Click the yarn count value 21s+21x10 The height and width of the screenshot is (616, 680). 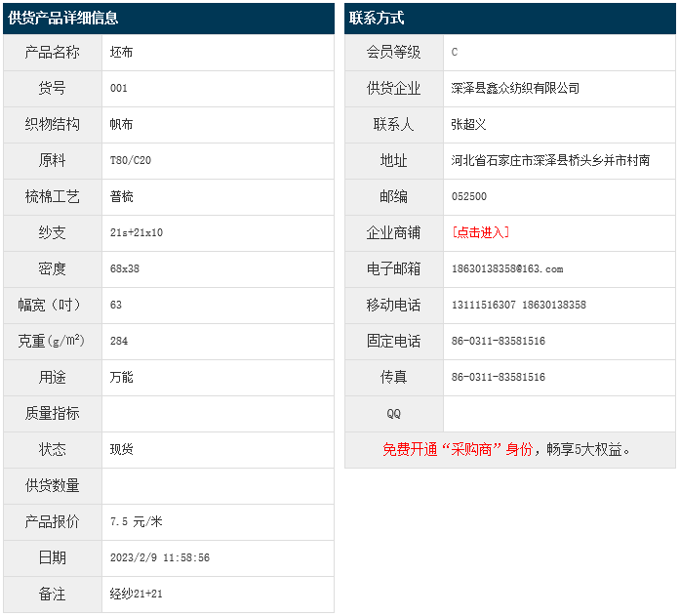pos(137,232)
